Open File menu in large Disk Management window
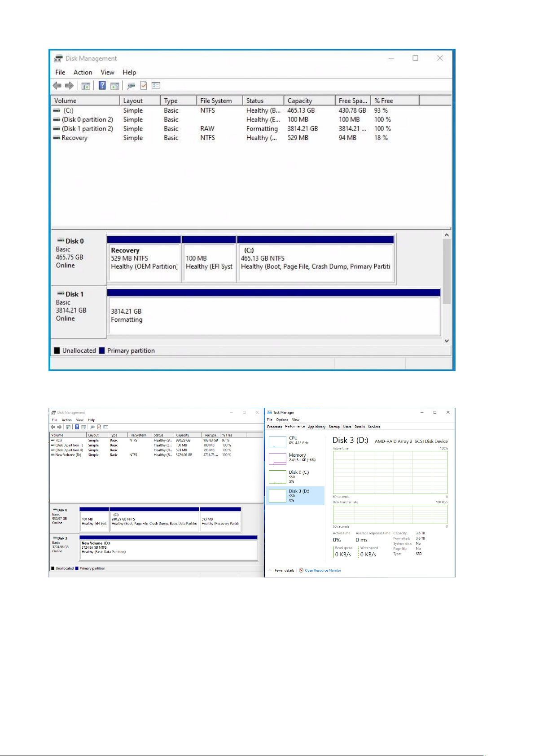The image size is (535, 756). point(60,72)
